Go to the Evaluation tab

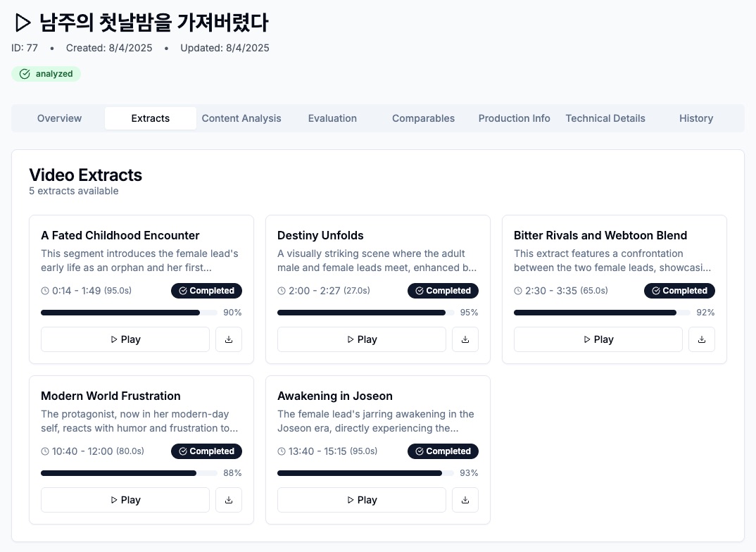pos(332,118)
